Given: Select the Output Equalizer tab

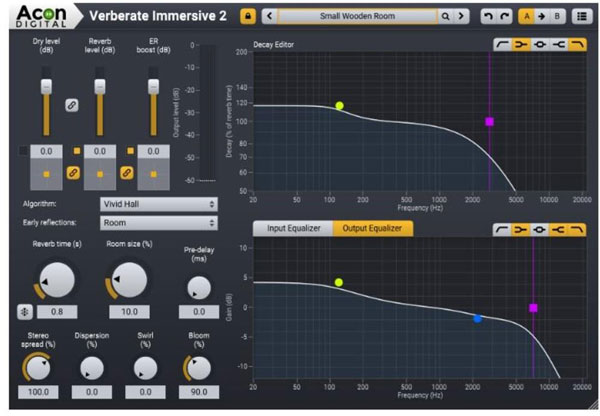Looking at the screenshot, I should (372, 228).
